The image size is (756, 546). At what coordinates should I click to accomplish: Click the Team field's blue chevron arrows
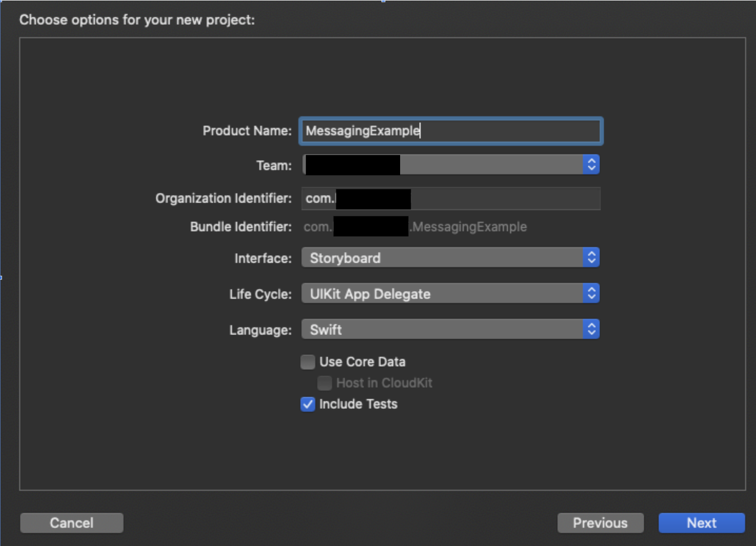pos(592,165)
